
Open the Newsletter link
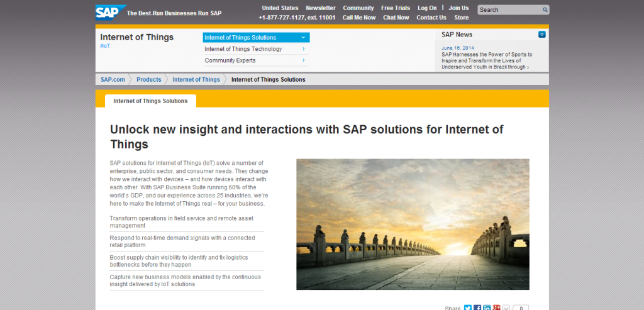(321, 8)
